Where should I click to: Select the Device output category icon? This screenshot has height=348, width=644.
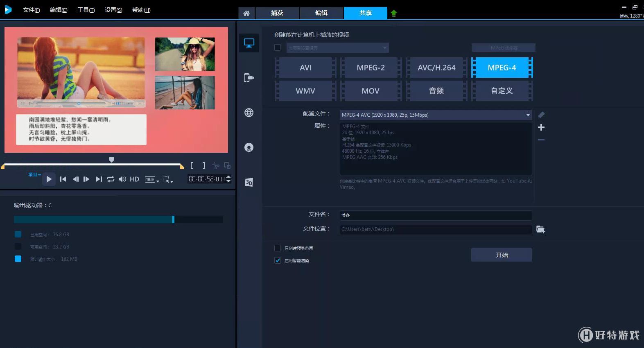(x=249, y=78)
